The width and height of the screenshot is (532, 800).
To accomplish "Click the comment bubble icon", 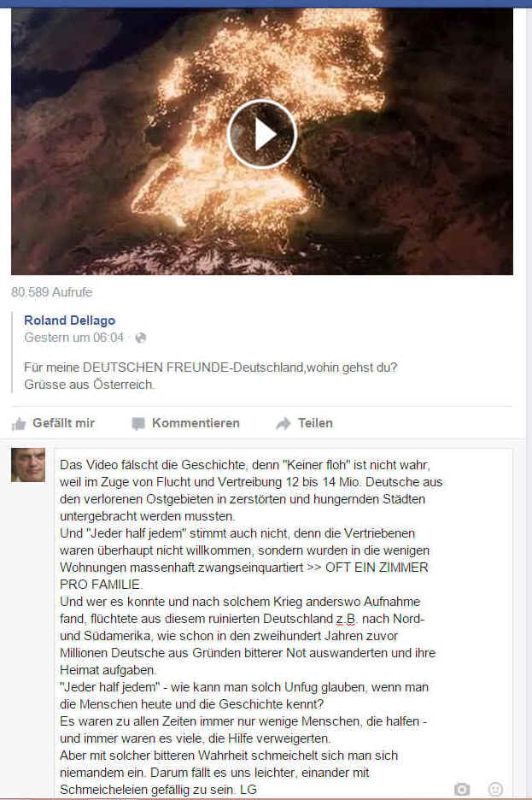I will point(138,423).
